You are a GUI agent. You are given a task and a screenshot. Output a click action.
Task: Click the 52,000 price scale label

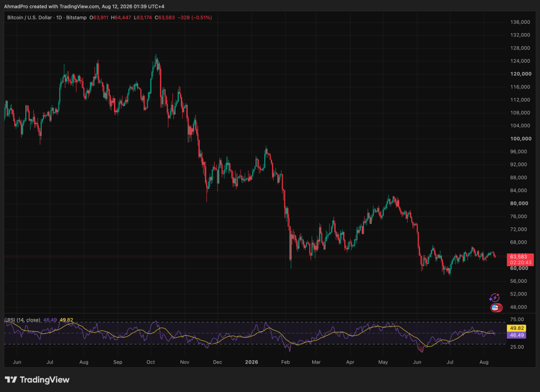(x=519, y=294)
